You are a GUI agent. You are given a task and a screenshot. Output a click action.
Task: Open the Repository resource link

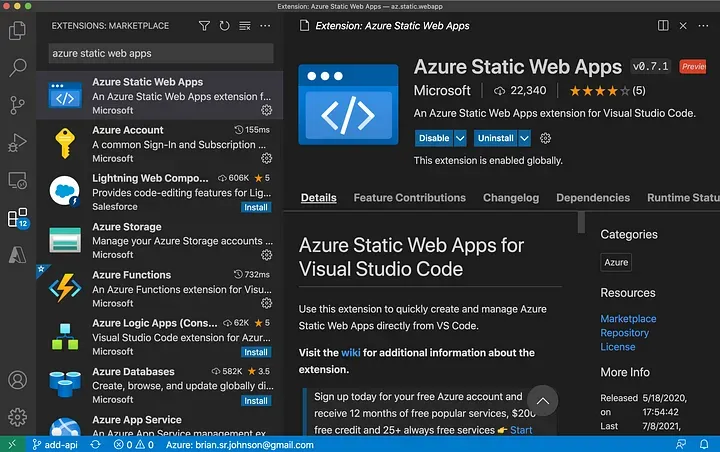pyautogui.click(x=624, y=333)
